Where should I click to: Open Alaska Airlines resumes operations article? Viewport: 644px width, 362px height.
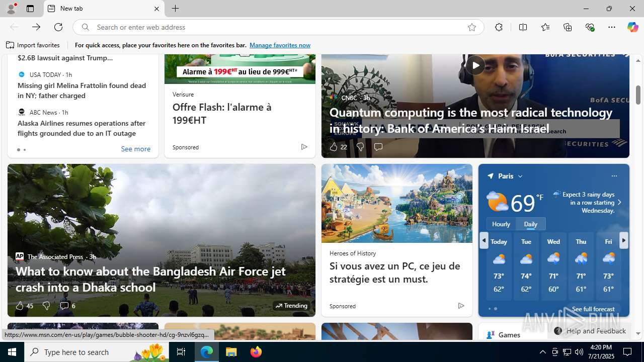82,128
